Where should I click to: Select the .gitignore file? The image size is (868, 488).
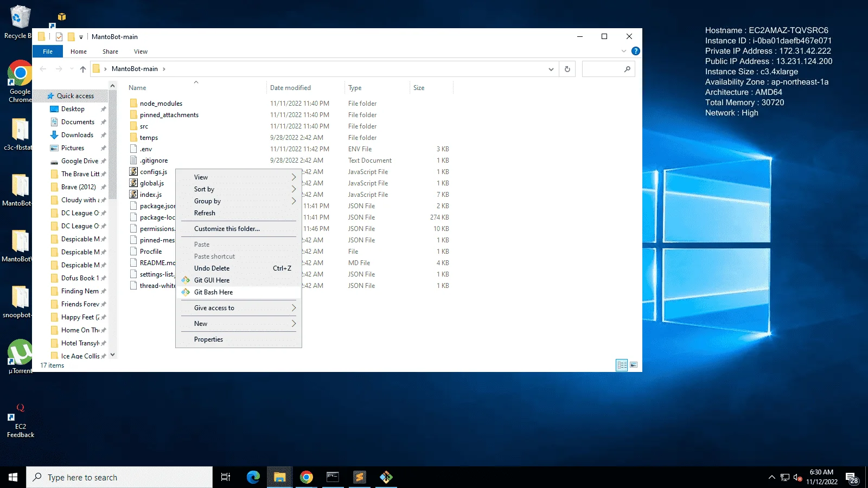point(154,160)
